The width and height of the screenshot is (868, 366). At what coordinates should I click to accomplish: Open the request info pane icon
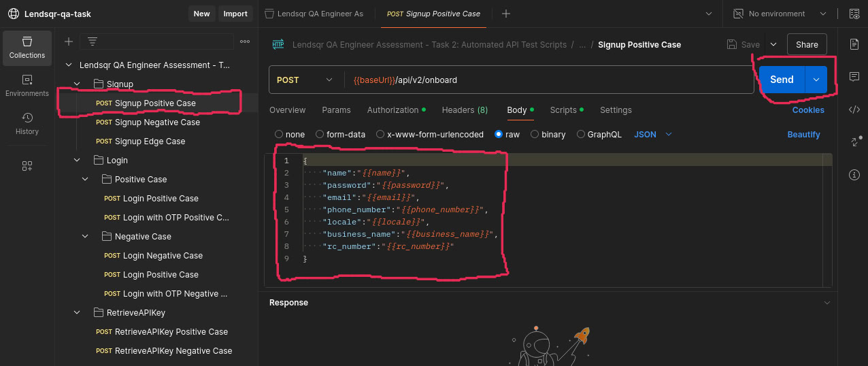854,175
